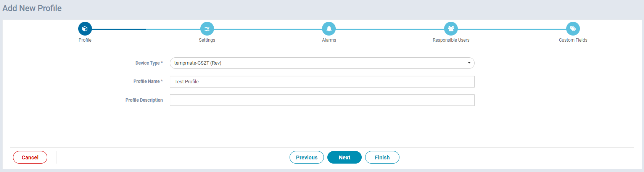Click into the Profile Description field
Screen dimensions: 644x172
pos(322,100)
